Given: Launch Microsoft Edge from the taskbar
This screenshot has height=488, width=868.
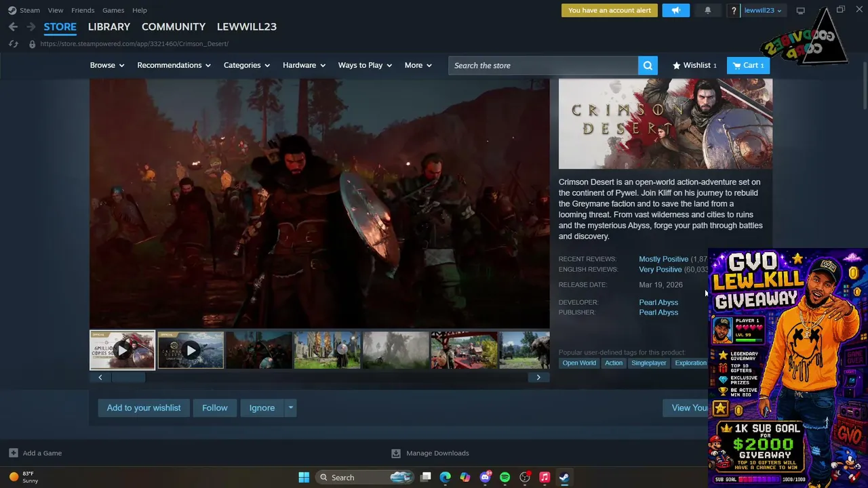Looking at the screenshot, I should click(x=445, y=477).
